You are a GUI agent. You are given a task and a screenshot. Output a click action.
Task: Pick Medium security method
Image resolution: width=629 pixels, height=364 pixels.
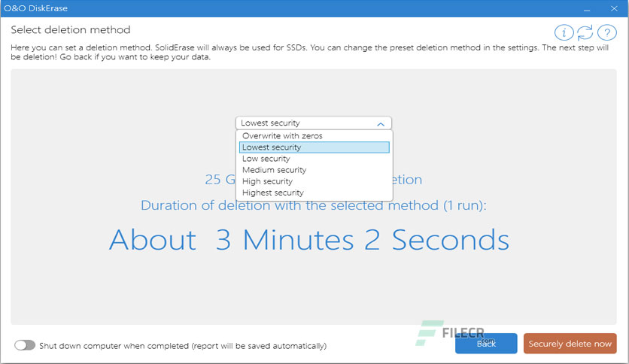[314, 170]
